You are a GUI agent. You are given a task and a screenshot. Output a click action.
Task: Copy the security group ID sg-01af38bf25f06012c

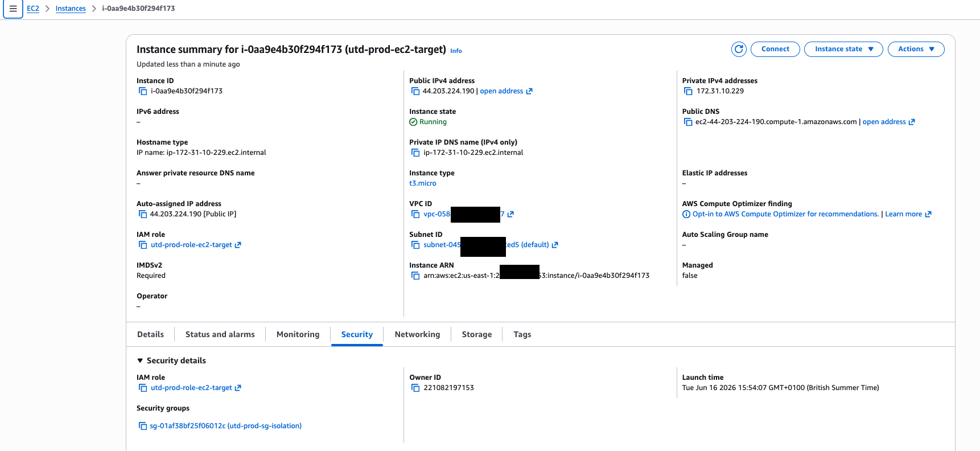143,426
